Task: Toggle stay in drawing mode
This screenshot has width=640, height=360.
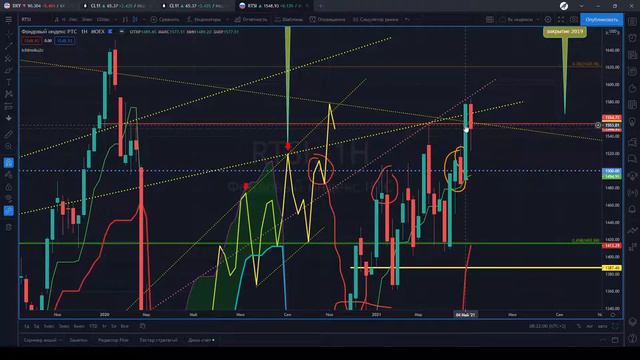Action: tap(9, 175)
